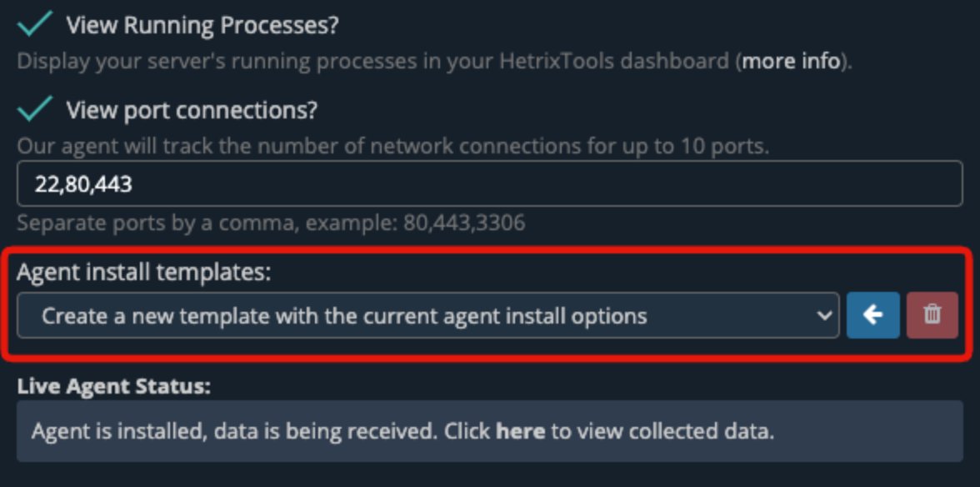The image size is (980, 487).
Task: Open the "more info" link
Action: (791, 61)
